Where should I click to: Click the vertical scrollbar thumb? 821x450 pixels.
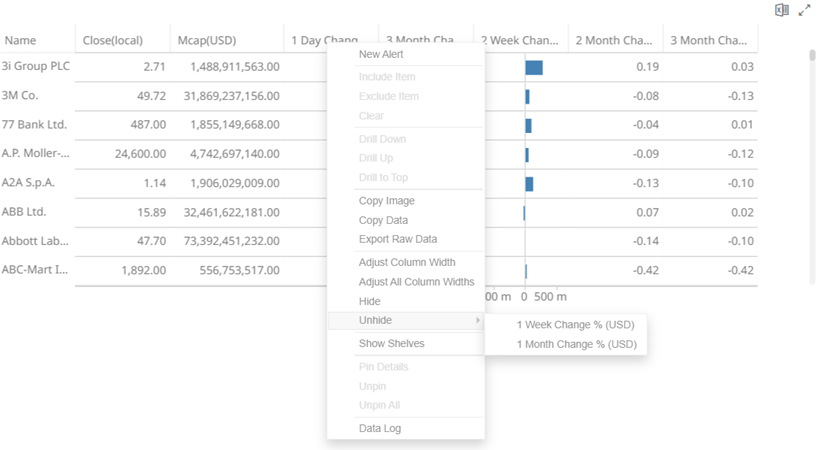[812, 56]
